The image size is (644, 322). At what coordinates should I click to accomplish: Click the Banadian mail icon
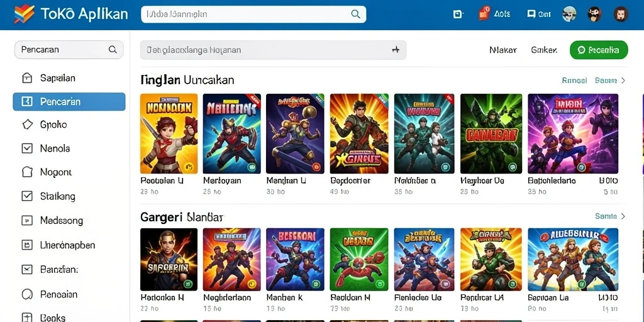pyautogui.click(x=26, y=269)
